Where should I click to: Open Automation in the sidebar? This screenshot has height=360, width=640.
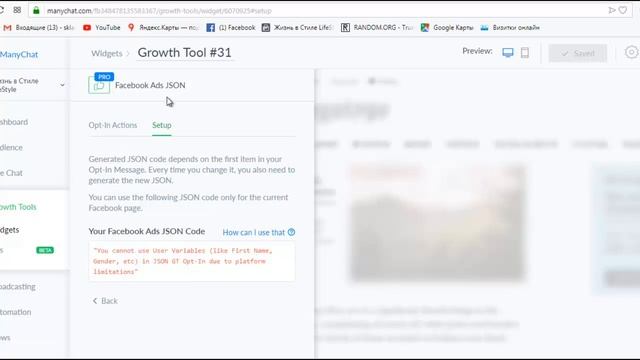[x=16, y=312]
